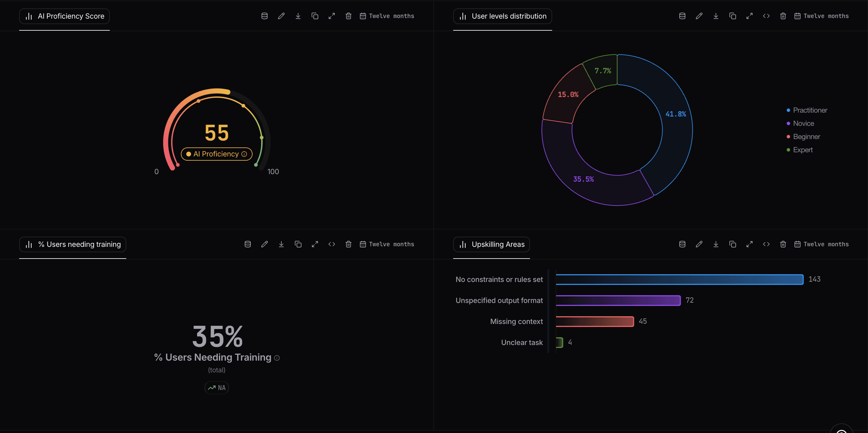
Task: Download the User levels distribution chart
Action: (x=716, y=16)
